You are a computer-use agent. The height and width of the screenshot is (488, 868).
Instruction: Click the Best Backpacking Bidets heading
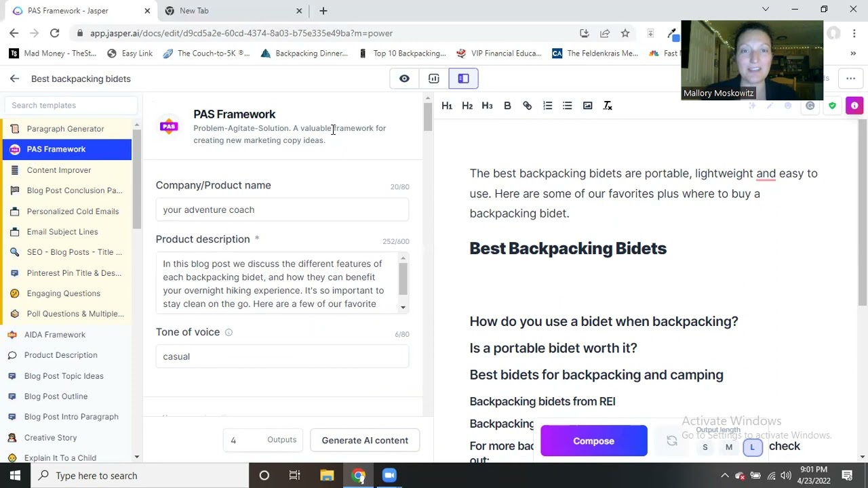tap(568, 249)
